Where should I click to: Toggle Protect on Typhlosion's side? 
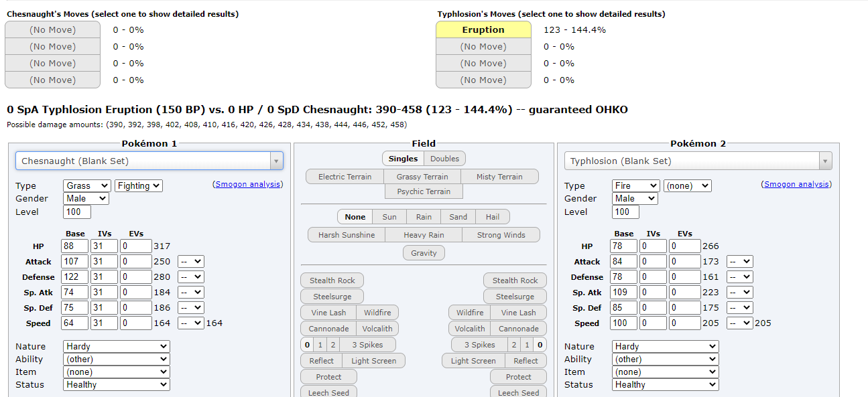click(518, 377)
